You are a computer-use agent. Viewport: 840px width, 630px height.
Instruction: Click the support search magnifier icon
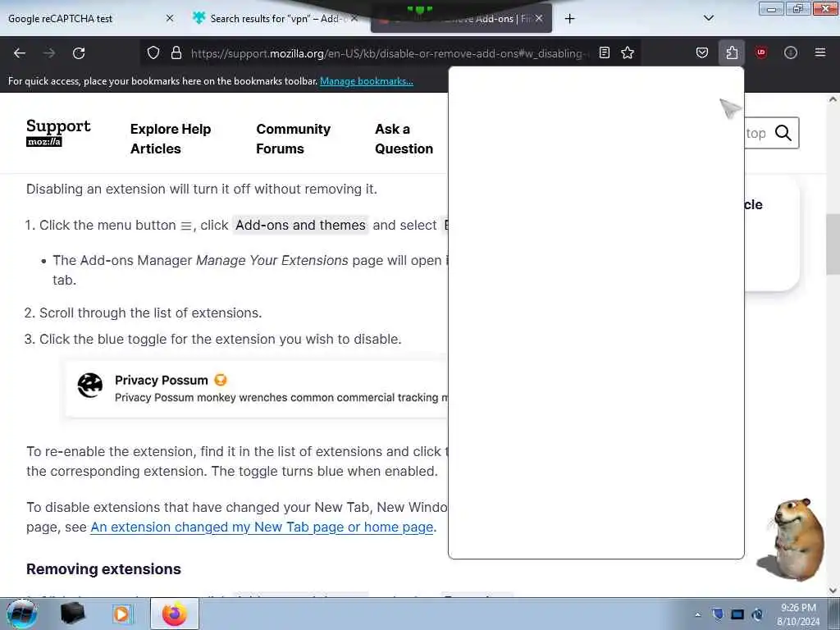783,133
